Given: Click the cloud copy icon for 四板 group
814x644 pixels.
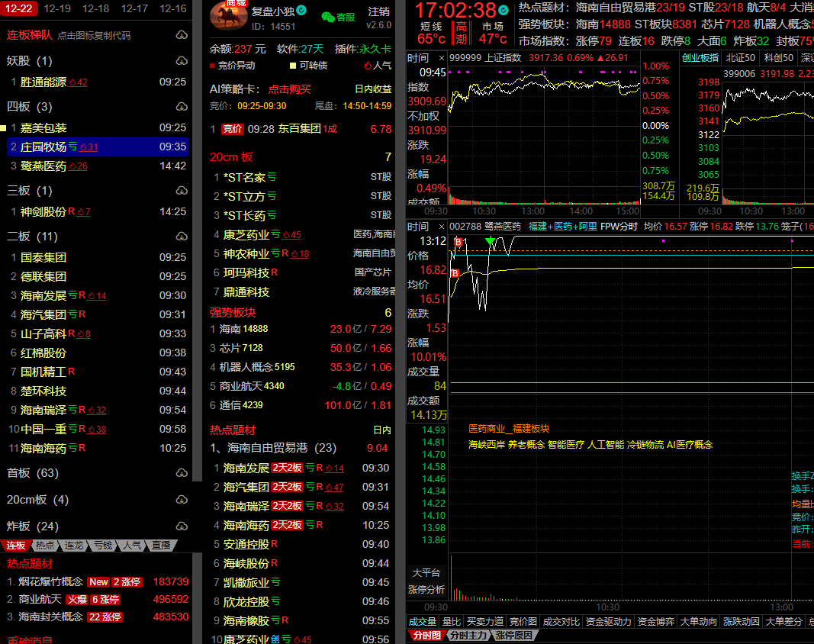Looking at the screenshot, I should pyautogui.click(x=181, y=107).
